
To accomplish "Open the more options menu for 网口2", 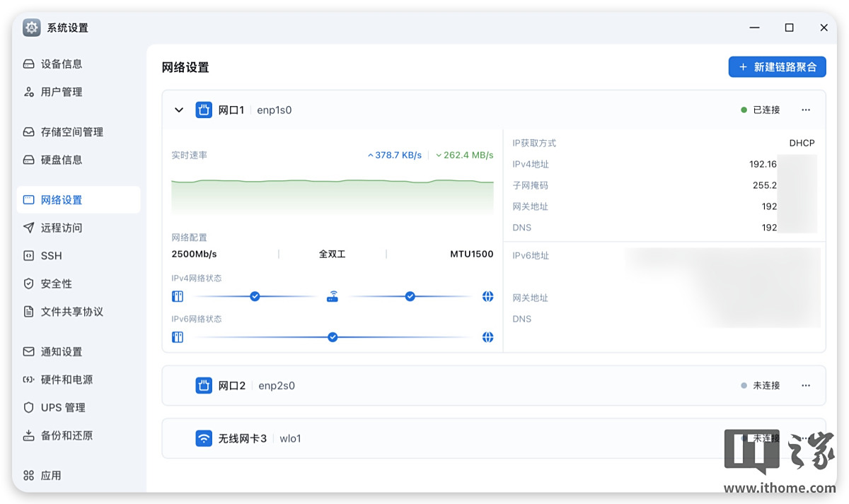I will click(x=806, y=385).
